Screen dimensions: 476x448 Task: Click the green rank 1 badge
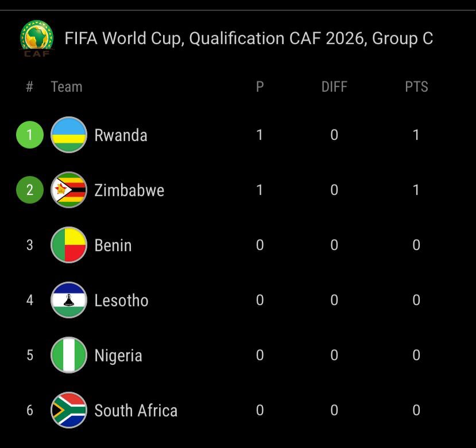point(30,135)
